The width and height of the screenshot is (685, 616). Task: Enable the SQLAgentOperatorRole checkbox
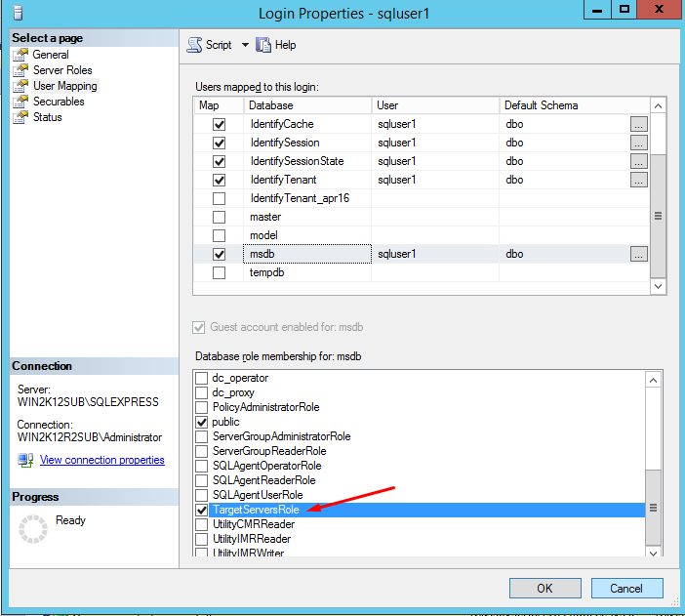pos(202,466)
